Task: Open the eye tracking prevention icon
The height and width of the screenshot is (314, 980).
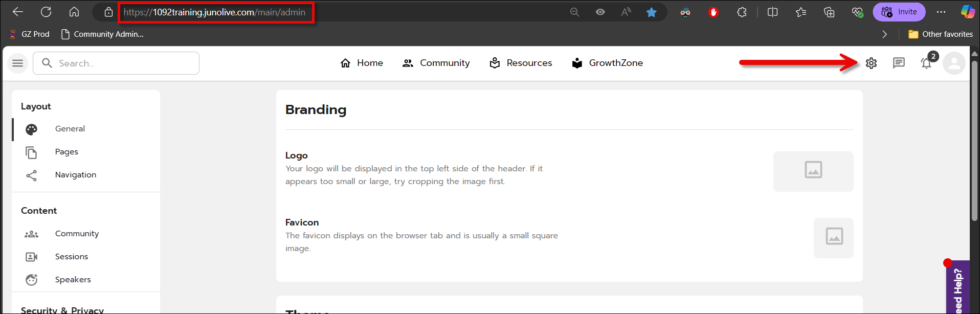Action: tap(600, 12)
